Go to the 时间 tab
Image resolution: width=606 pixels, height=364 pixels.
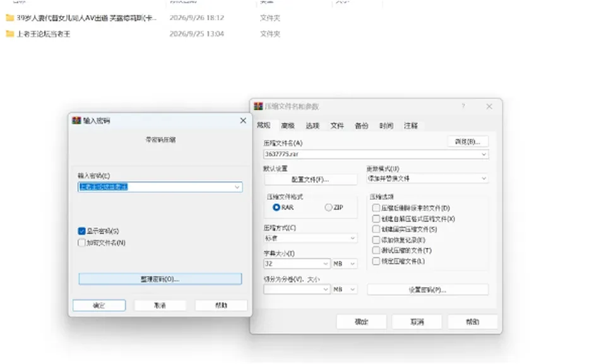(386, 126)
